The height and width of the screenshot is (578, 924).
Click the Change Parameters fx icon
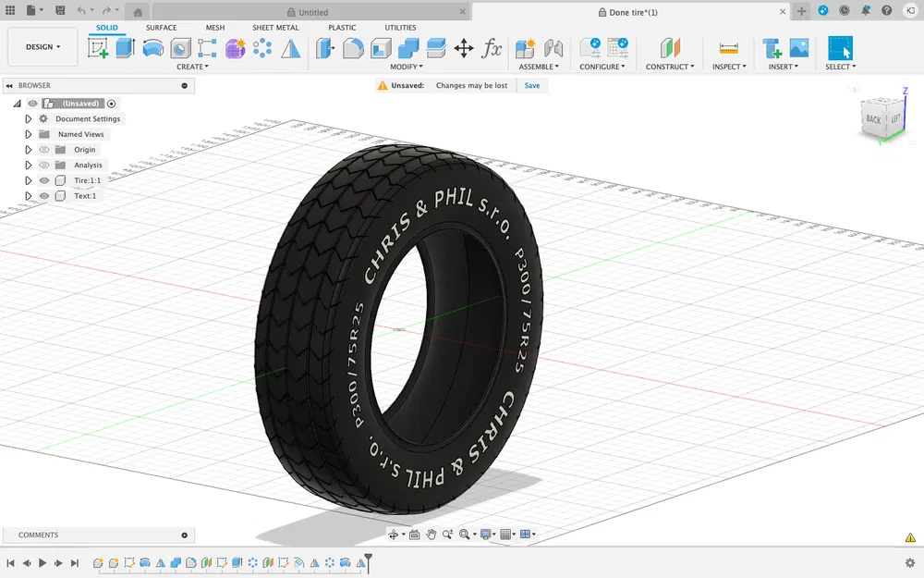point(491,48)
